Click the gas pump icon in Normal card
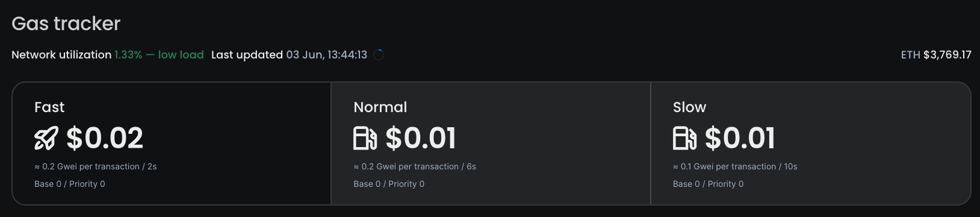 pos(365,138)
